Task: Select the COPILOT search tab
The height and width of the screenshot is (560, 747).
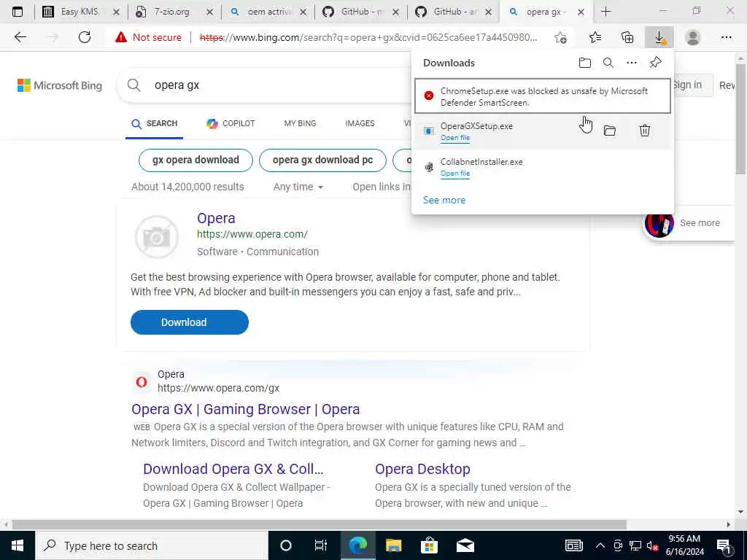Action: 231,123
